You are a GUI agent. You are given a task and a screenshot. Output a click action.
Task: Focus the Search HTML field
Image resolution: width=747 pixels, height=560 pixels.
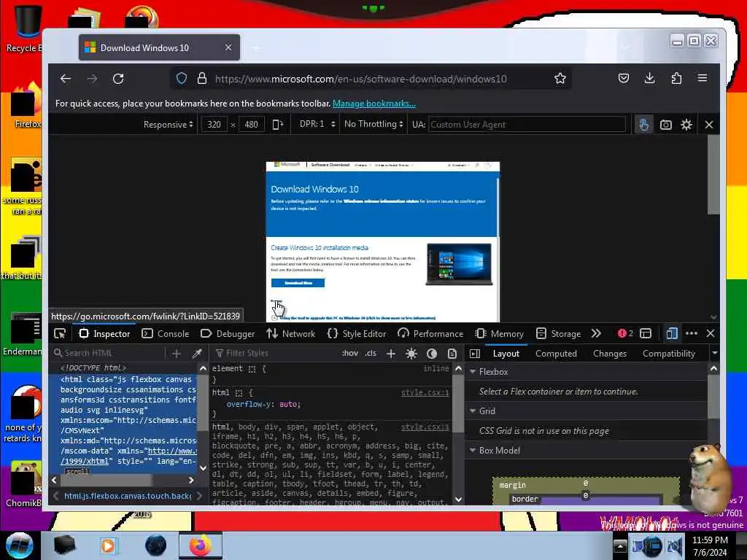point(109,354)
